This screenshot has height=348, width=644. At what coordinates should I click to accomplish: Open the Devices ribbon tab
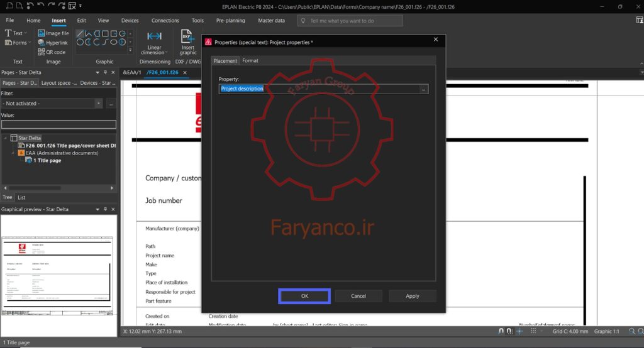click(130, 21)
